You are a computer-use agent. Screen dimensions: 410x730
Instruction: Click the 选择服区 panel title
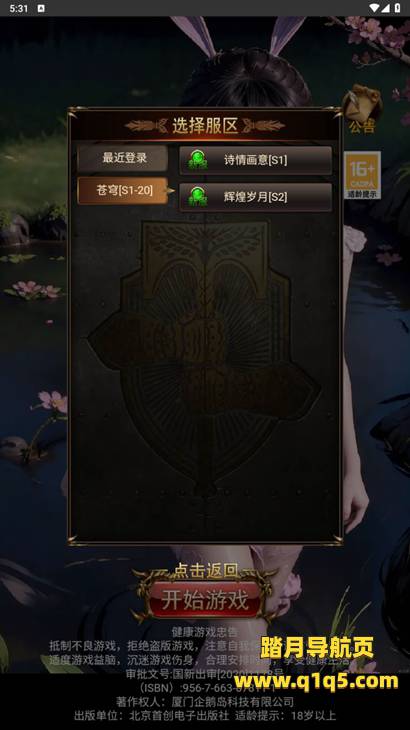[205, 126]
